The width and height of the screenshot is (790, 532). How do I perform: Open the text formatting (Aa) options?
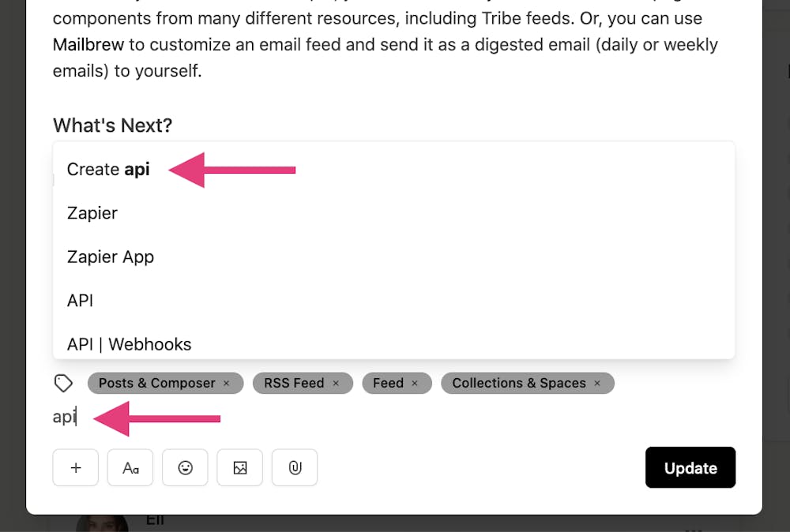pos(130,467)
